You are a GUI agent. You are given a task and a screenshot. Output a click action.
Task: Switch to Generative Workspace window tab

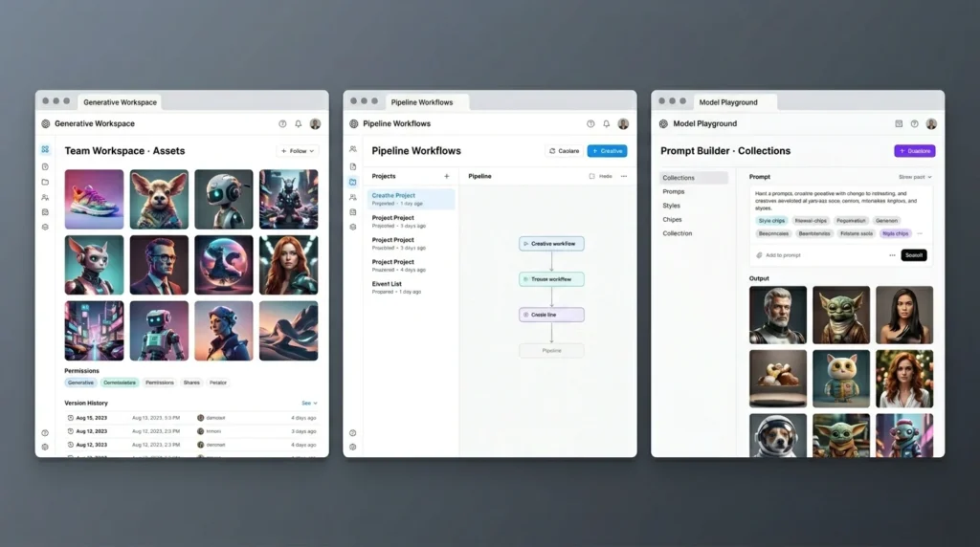point(120,102)
